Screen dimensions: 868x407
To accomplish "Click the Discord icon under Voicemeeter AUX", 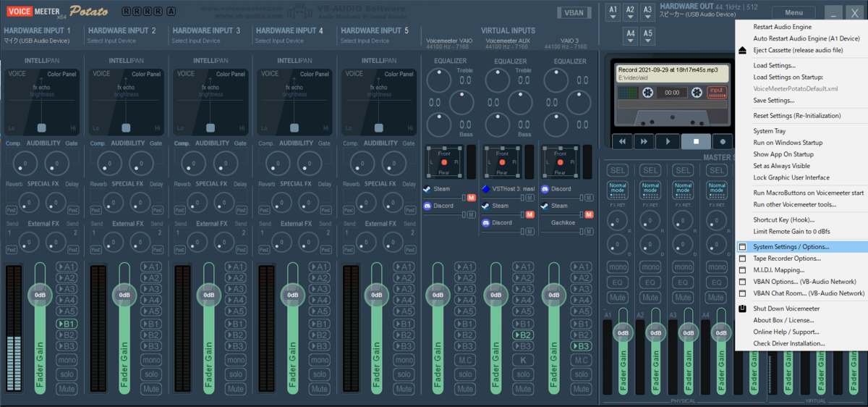I will click(x=485, y=222).
